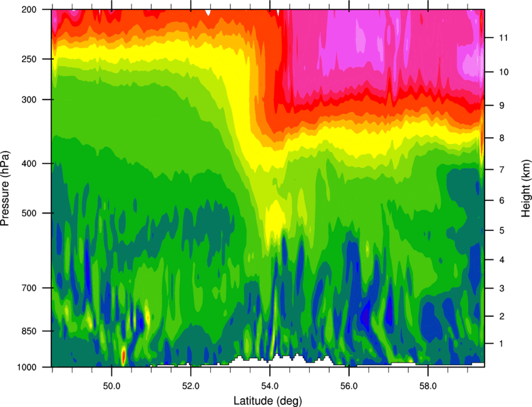Pick the 5 km height label
This screenshot has height=407, width=532.
coord(502,230)
